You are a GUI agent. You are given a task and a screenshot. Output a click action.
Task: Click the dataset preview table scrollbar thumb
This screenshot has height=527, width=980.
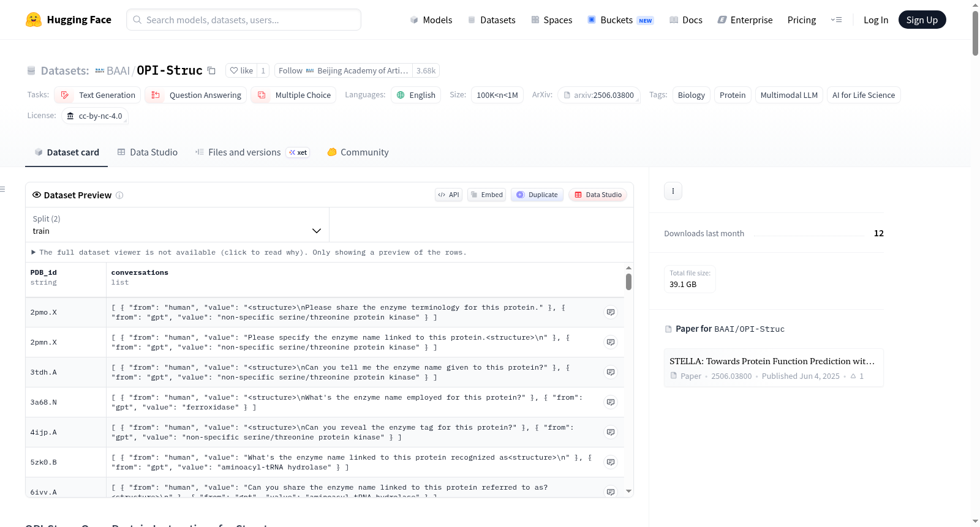628,282
